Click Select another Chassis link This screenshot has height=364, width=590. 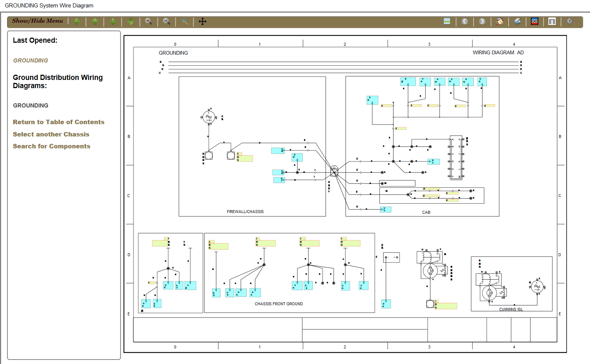click(x=51, y=134)
